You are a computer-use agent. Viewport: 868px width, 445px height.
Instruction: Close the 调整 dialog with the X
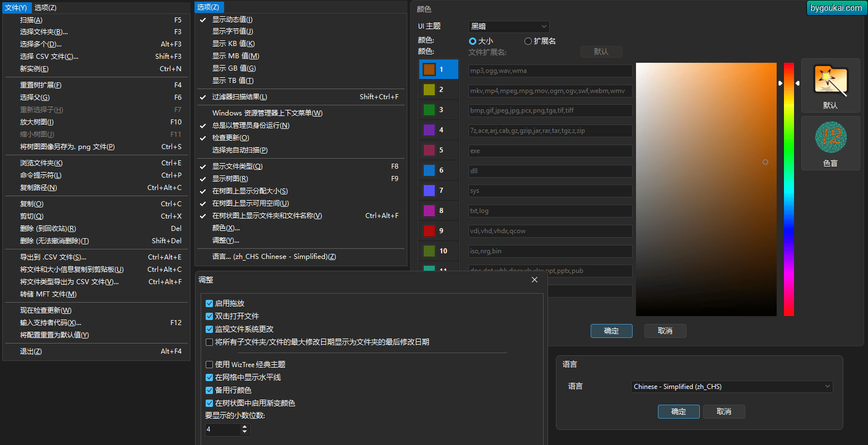pyautogui.click(x=535, y=280)
